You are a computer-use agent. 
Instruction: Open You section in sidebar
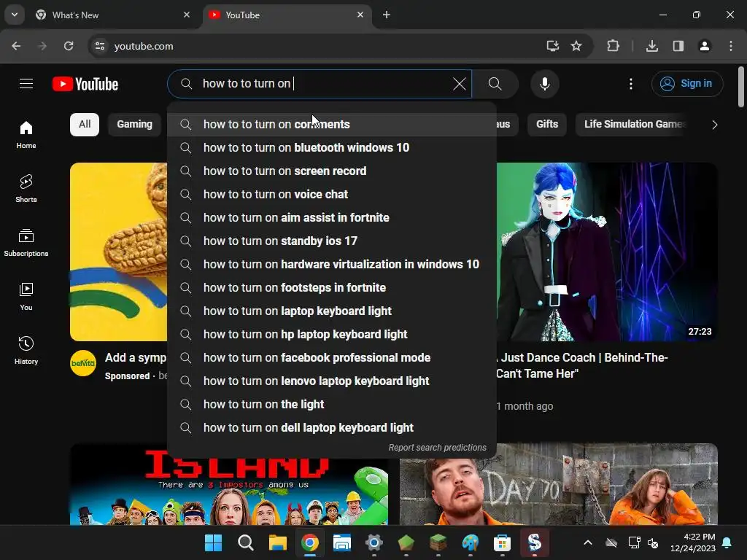coord(26,296)
